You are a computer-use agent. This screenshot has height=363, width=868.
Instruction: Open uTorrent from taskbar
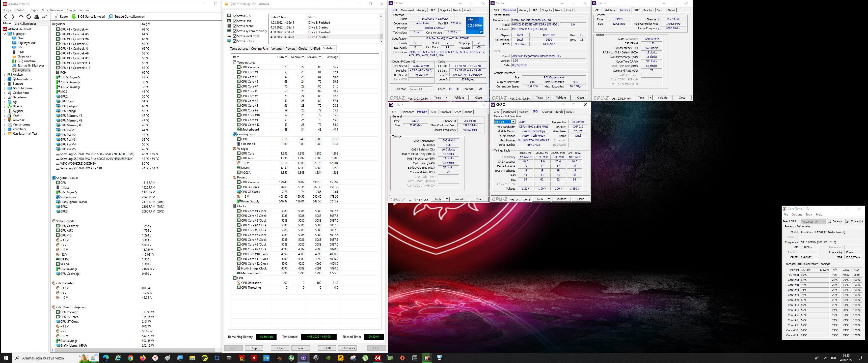365,358
